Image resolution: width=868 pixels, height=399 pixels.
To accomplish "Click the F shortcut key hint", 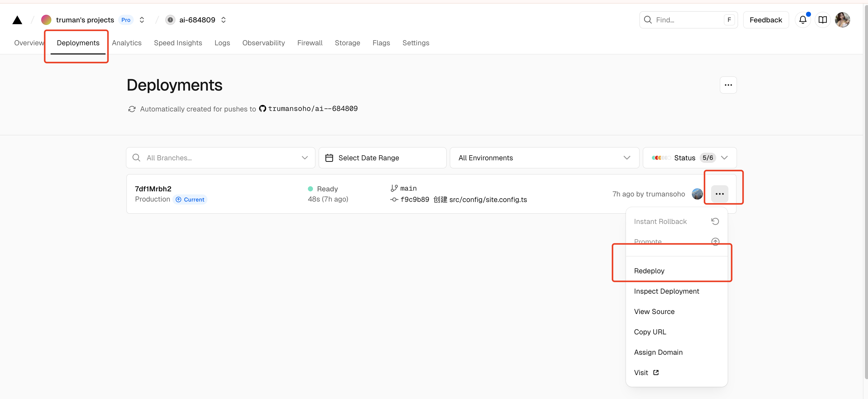I will [729, 20].
